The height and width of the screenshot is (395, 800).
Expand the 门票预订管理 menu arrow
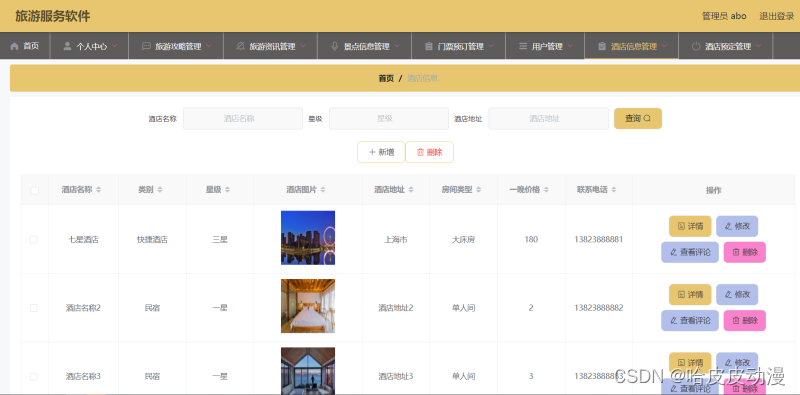pyautogui.click(x=491, y=46)
